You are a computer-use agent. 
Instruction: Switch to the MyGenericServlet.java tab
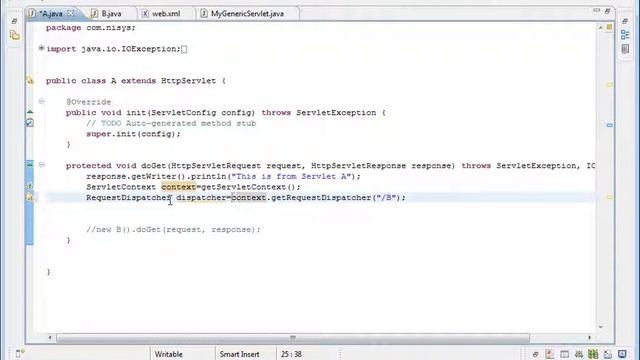[247, 13]
